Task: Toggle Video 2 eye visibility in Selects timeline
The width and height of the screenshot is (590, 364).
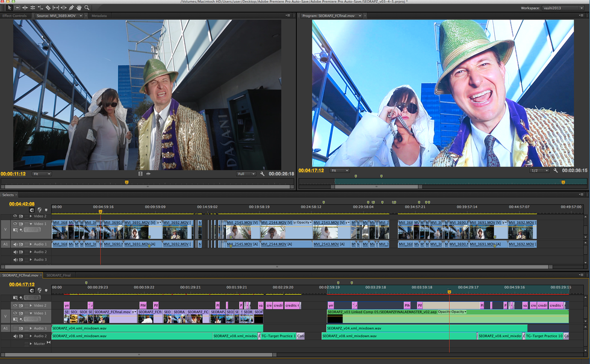Action: click(x=16, y=216)
